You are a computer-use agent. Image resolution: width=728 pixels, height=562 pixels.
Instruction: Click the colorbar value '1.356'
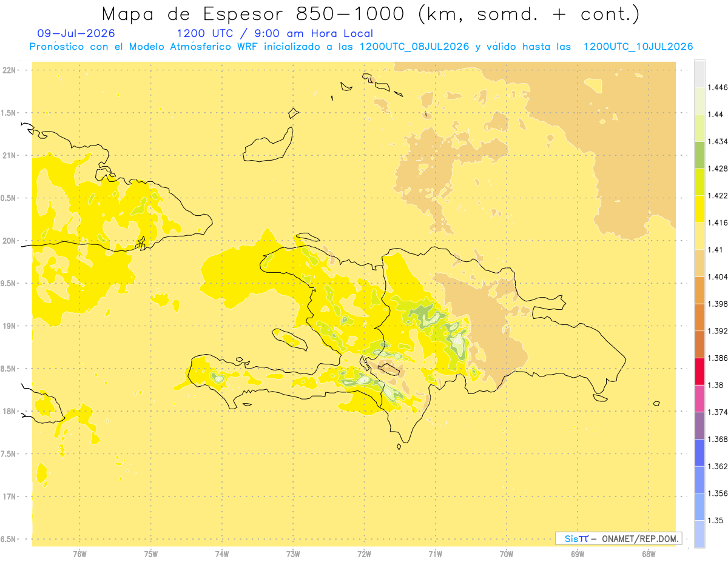coord(717,493)
